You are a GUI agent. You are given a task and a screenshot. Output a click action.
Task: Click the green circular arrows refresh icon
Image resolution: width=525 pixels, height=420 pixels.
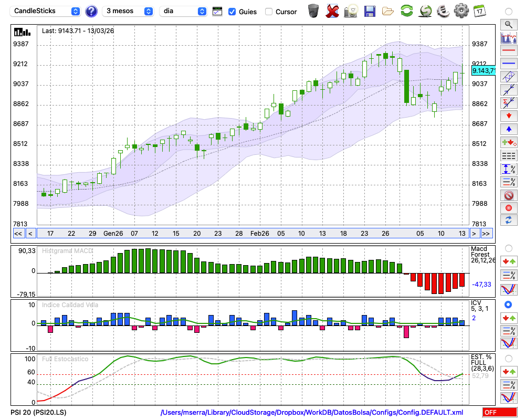[406, 11]
